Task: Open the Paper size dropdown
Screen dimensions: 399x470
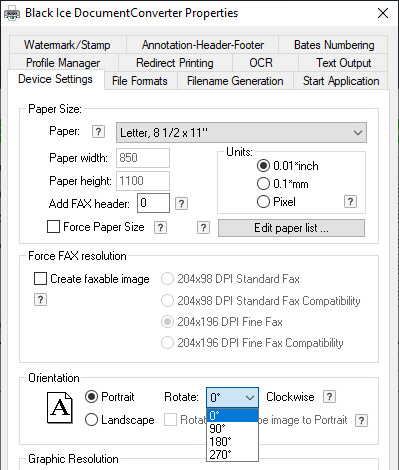Action: tap(241, 133)
